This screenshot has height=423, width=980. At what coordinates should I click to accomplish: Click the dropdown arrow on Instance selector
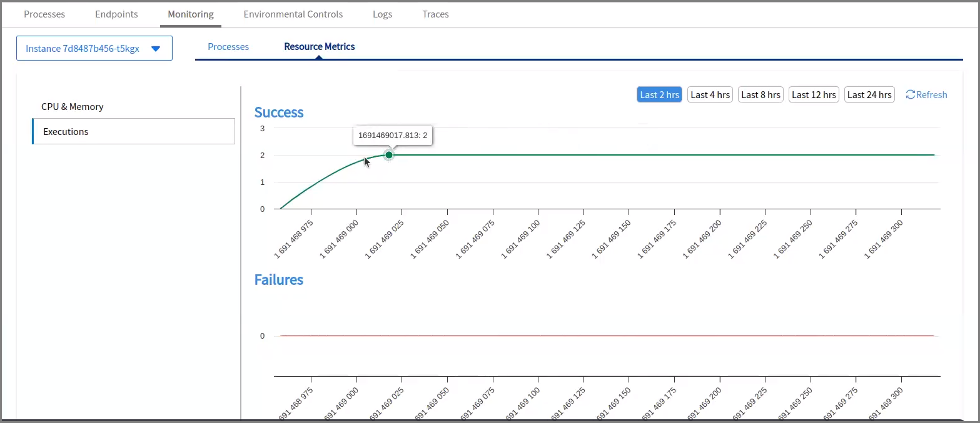point(156,49)
